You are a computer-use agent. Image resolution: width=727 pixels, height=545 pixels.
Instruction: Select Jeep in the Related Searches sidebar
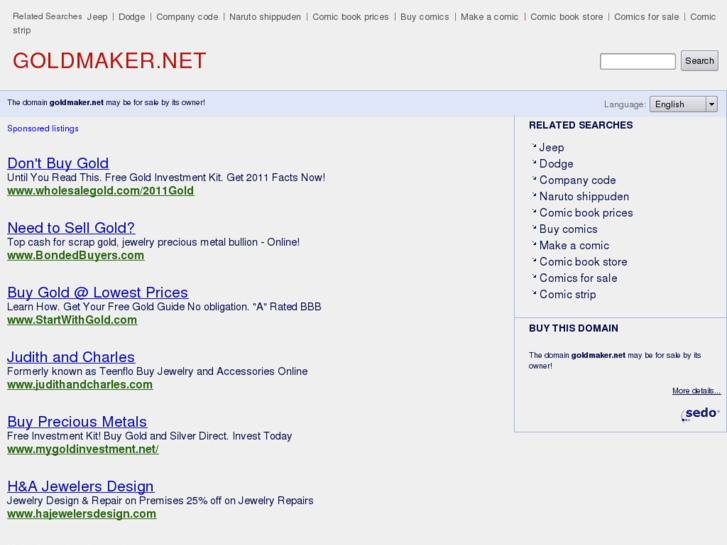coord(551,147)
